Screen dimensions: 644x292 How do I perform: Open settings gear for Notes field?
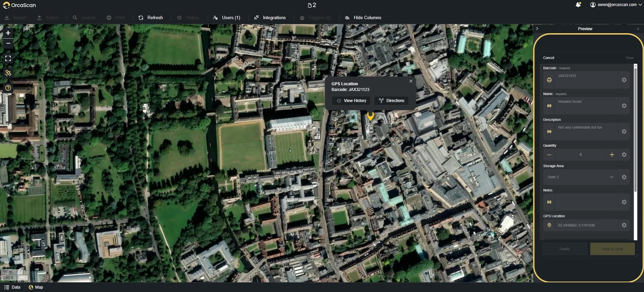624,202
